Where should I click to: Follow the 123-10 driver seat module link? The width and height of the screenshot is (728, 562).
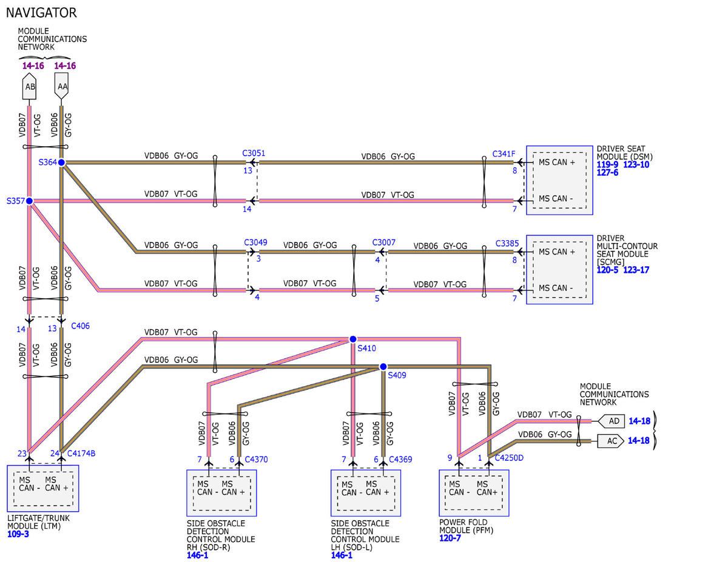click(636, 164)
